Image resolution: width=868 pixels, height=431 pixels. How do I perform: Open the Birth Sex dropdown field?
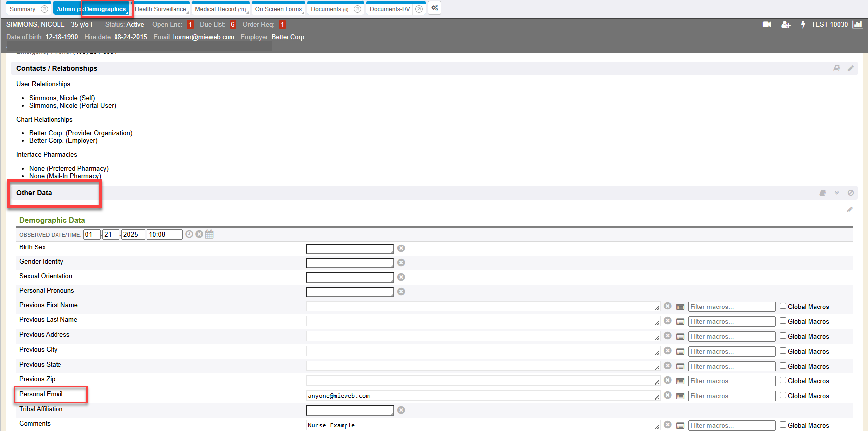(x=350, y=248)
